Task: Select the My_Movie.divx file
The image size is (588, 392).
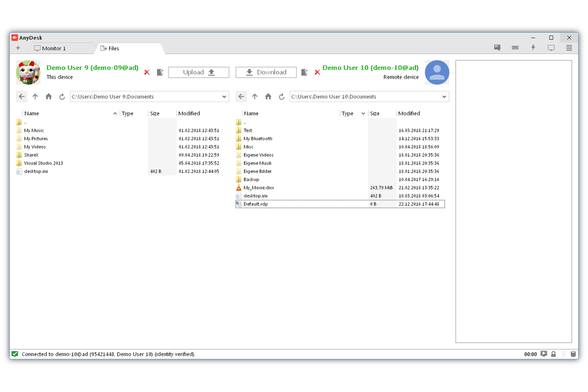Action: tap(259, 187)
